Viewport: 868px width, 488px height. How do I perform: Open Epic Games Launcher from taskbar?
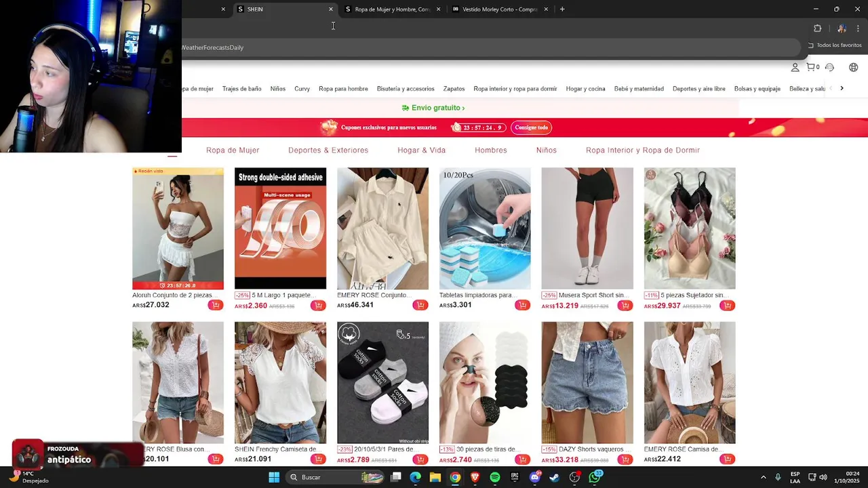[515, 477]
